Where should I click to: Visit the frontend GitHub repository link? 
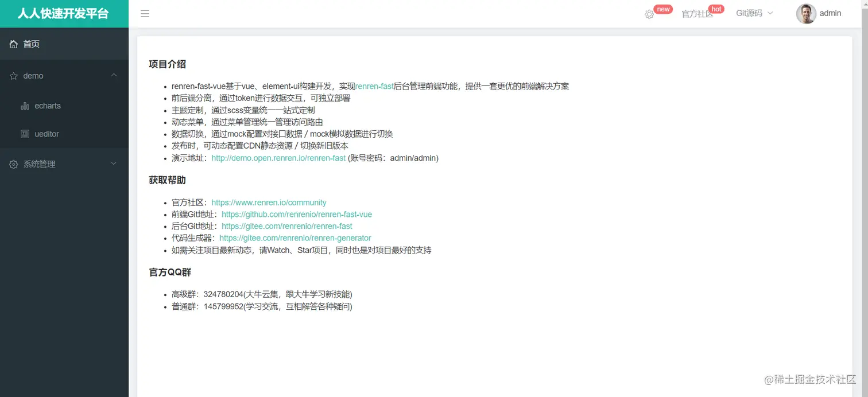296,214
